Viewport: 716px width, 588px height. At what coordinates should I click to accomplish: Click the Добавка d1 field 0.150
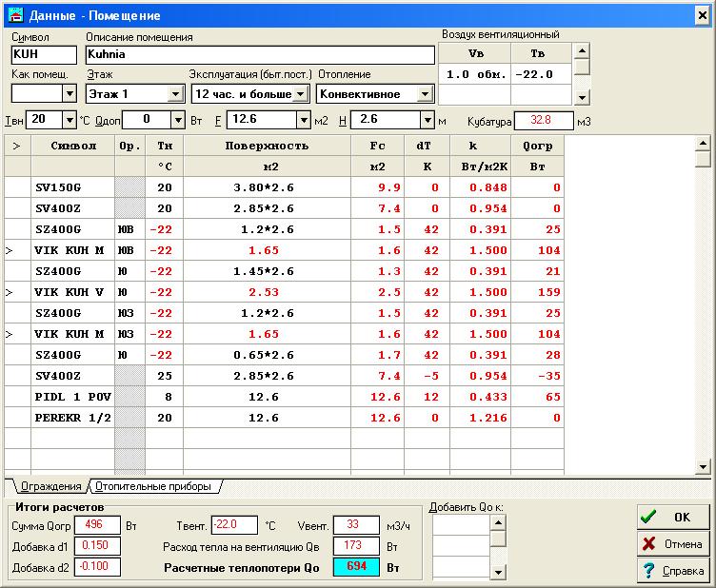coord(97,546)
